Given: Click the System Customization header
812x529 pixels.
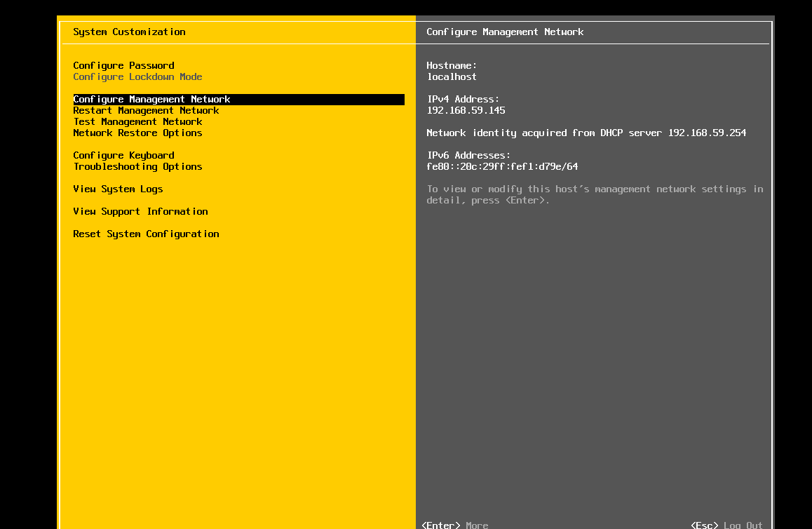Looking at the screenshot, I should coord(129,32).
